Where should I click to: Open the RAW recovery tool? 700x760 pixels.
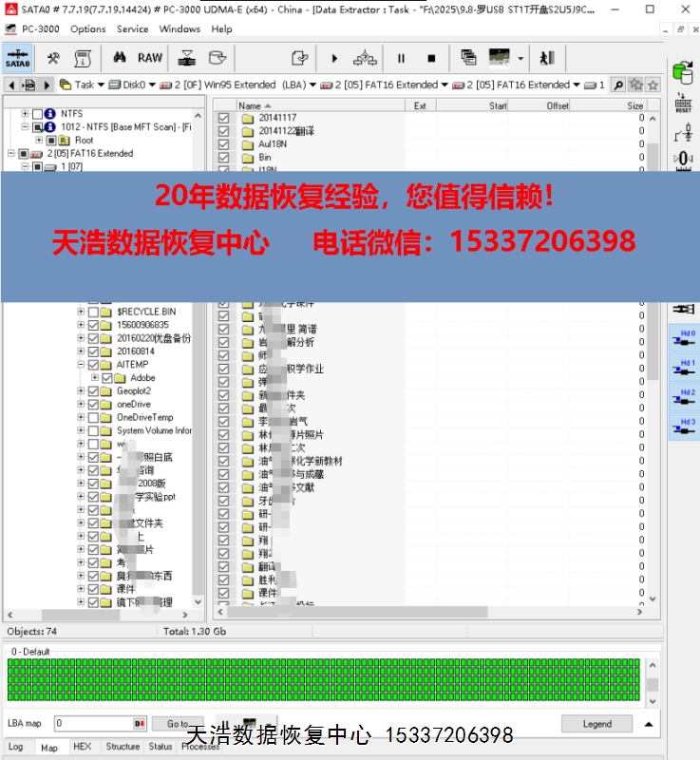coord(150,58)
